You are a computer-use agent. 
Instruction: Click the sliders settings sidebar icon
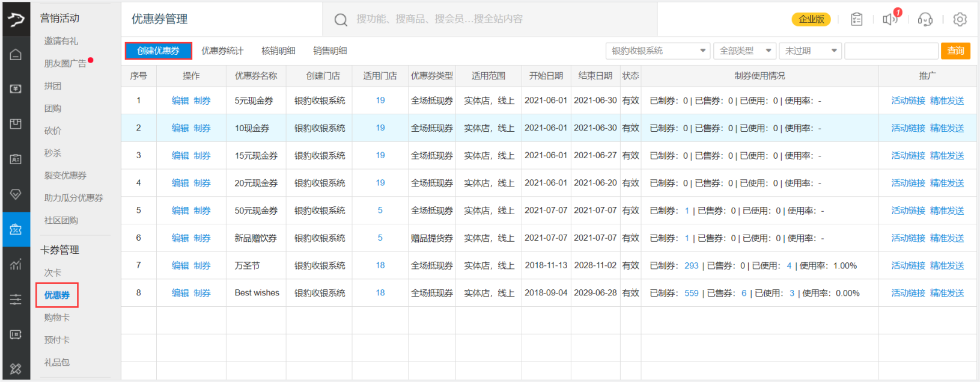pos(16,299)
